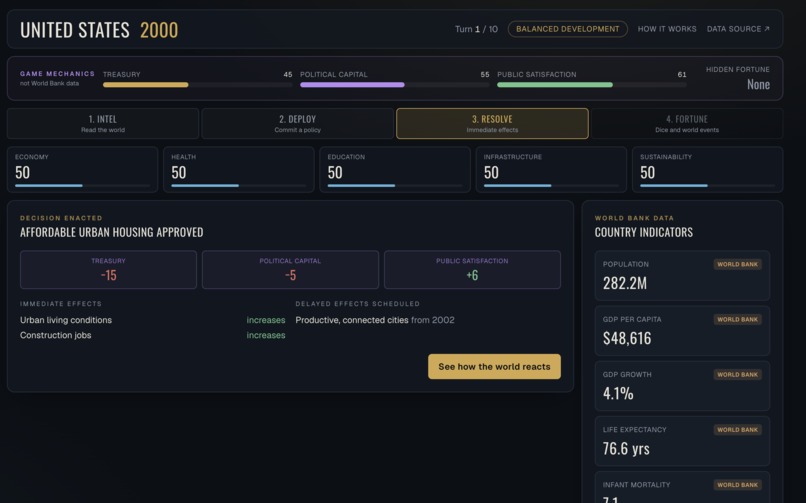Click the Public Satisfaction +6 effect box
The width and height of the screenshot is (806, 503).
click(x=472, y=270)
